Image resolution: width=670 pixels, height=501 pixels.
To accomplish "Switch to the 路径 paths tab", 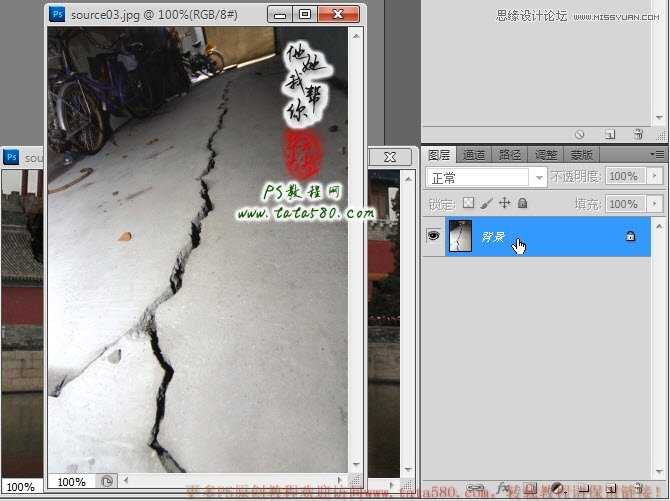I will coord(509,154).
